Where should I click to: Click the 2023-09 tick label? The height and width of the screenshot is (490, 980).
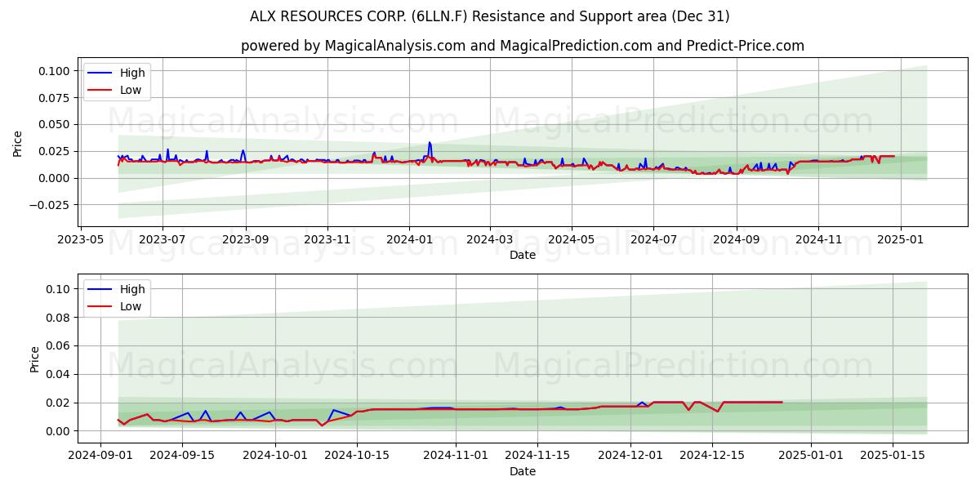tap(246, 240)
